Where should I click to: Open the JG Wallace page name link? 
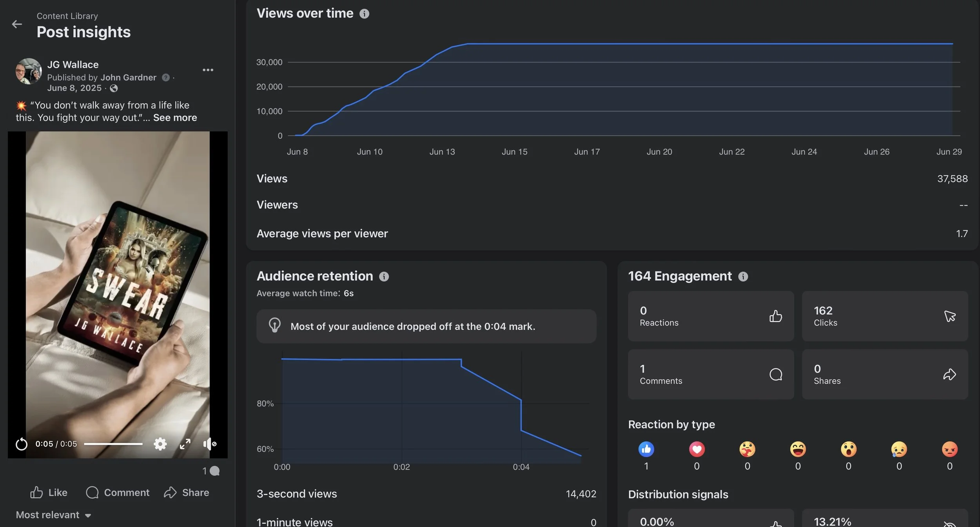73,65
